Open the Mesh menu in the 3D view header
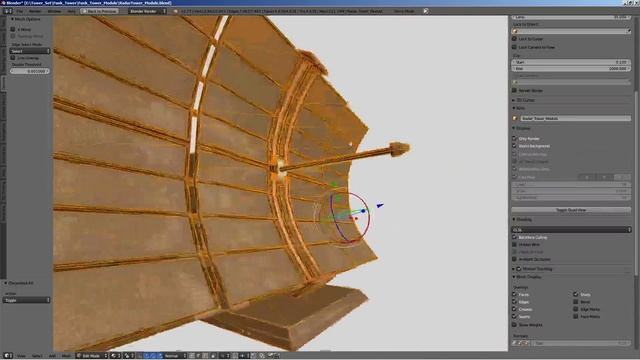640x360 pixels. pos(66,356)
